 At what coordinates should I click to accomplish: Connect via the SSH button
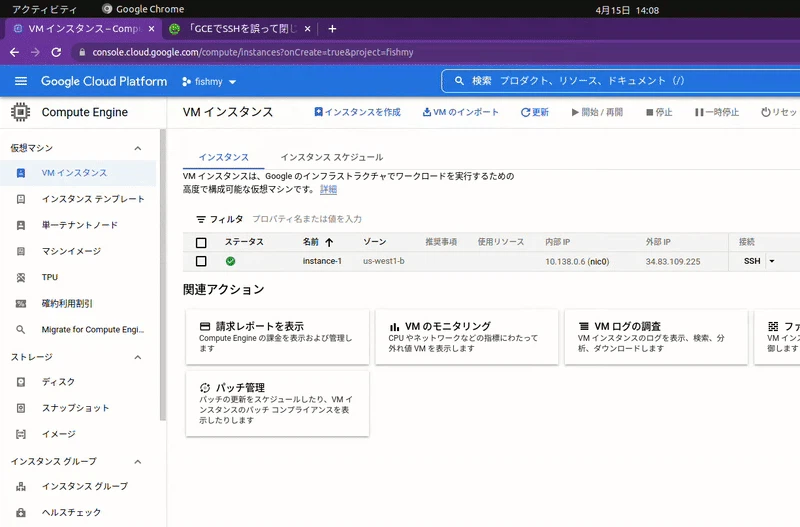coord(752,261)
